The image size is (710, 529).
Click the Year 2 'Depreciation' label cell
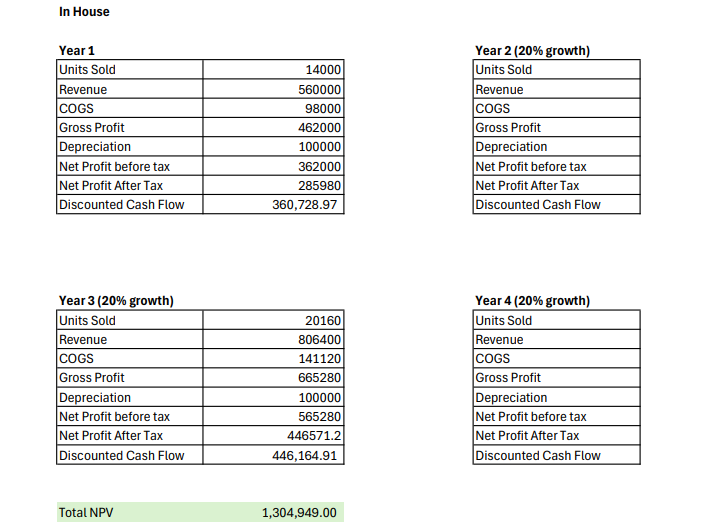coord(555,147)
